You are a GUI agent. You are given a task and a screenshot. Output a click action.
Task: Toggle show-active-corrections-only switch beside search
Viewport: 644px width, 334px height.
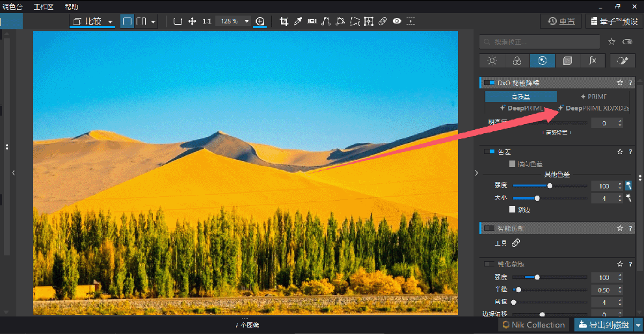pyautogui.click(x=627, y=42)
